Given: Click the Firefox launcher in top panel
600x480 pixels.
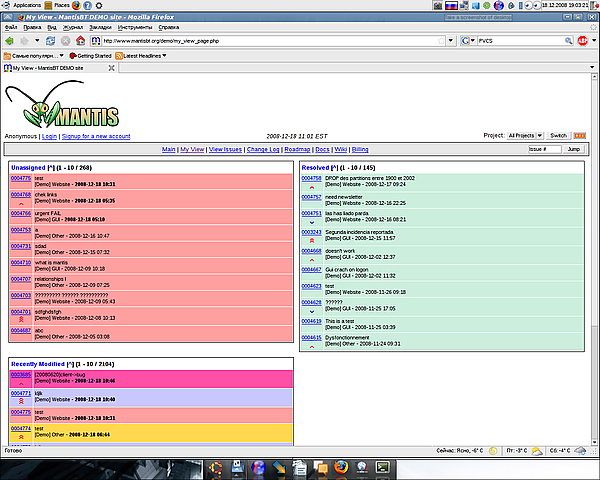Looking at the screenshot, I should [x=76, y=5].
